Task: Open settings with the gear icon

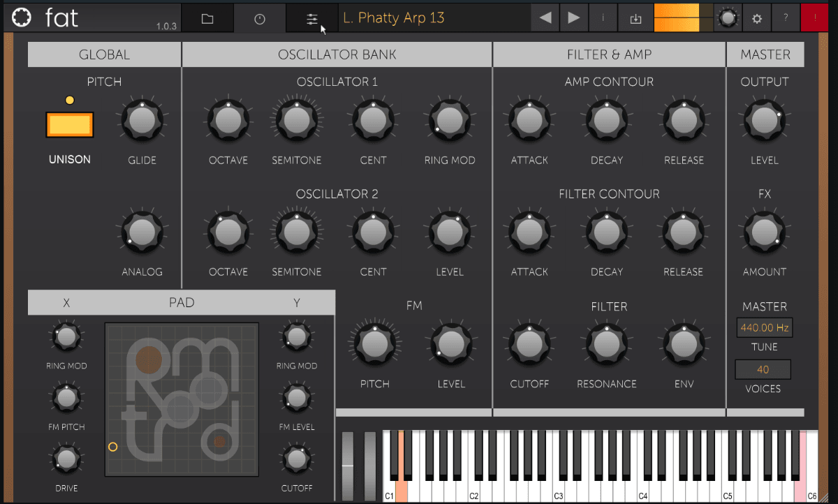Action: coord(756,19)
